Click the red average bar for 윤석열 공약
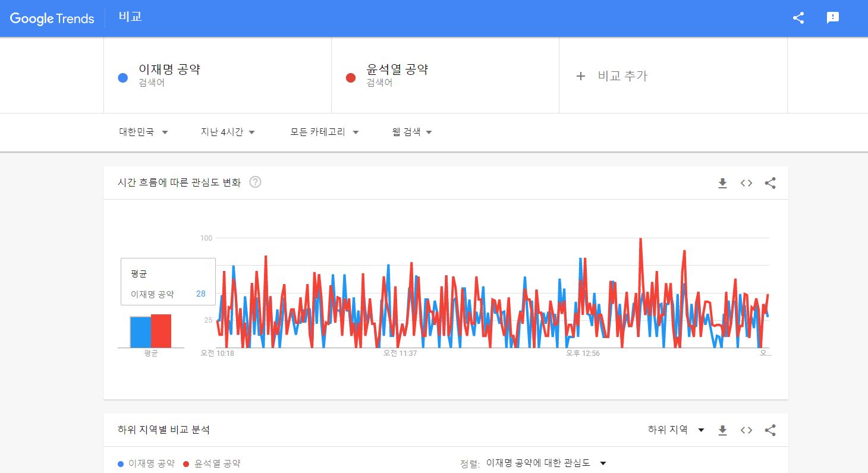868x473 pixels. (x=161, y=331)
